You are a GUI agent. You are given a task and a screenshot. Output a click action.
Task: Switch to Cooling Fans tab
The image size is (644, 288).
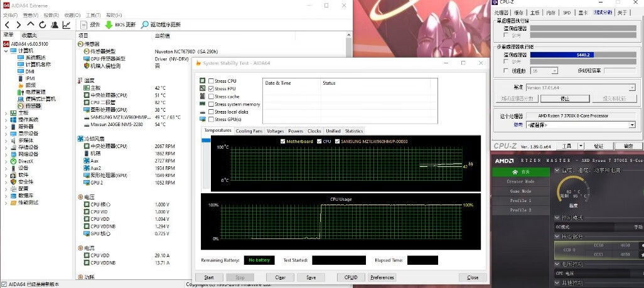pyautogui.click(x=249, y=131)
